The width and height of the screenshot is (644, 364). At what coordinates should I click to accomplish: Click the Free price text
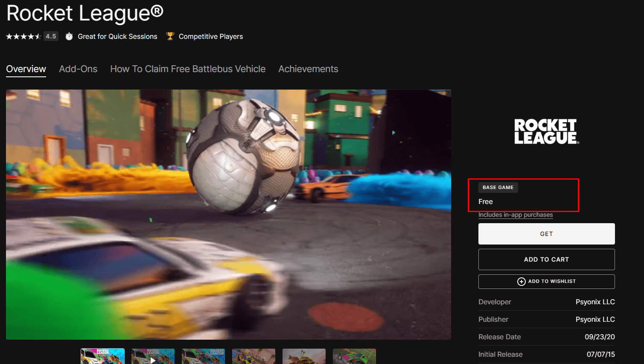tap(486, 201)
